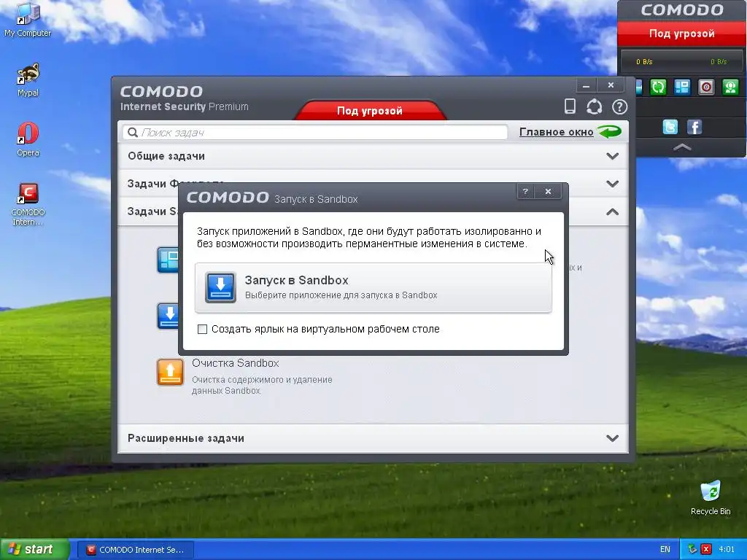Open the Twitter icon in COMODO widget

tap(670, 127)
